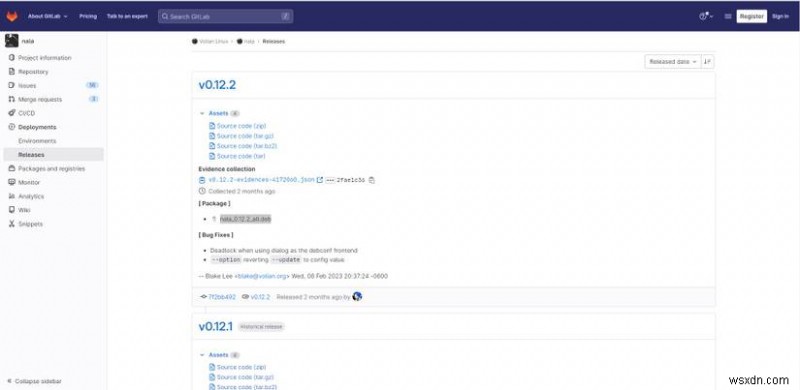Click the Collapse sidebar button
Screen dimensions: 800x390
(x=34, y=381)
